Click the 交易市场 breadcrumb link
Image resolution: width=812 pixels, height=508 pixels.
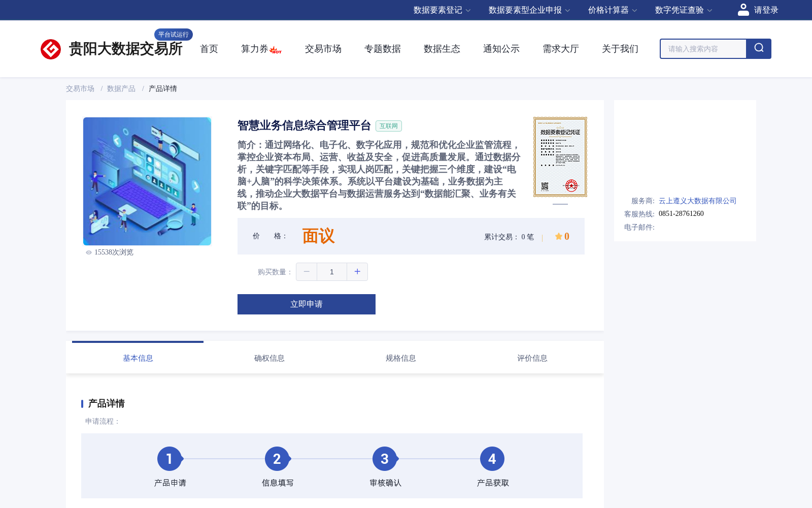point(80,88)
